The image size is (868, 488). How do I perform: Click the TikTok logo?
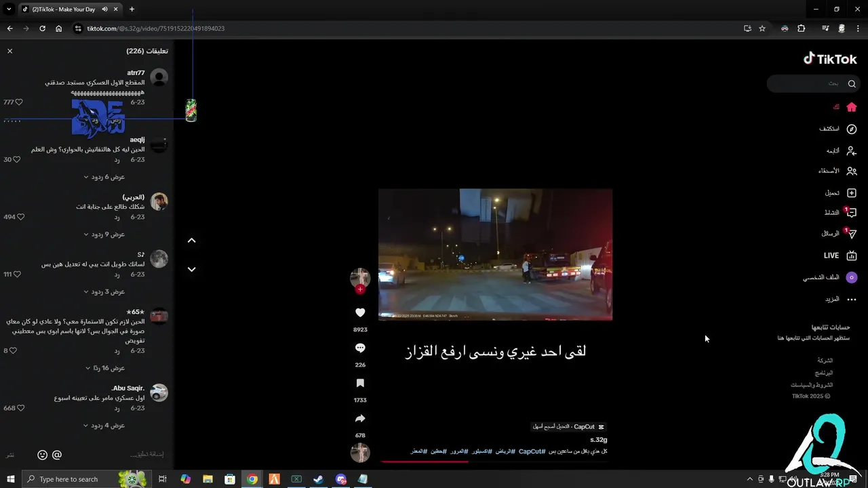830,59
